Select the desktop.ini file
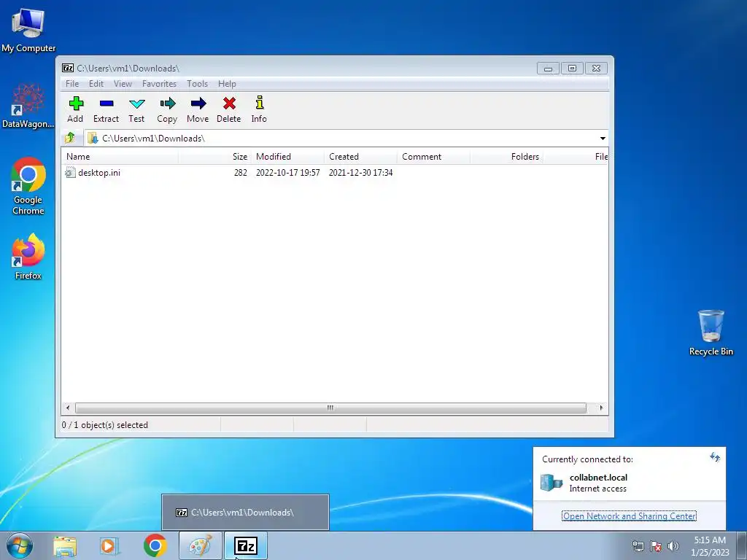The height and width of the screenshot is (560, 747). [x=99, y=172]
